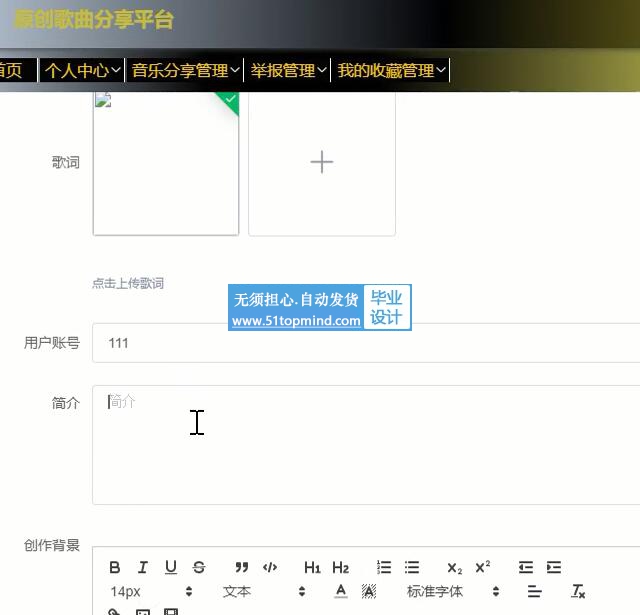Toggle superscript formatting

[x=483, y=567]
